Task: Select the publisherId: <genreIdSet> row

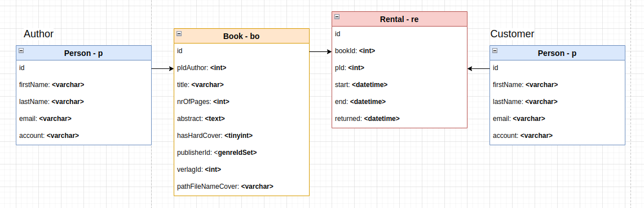Action: (x=241, y=153)
